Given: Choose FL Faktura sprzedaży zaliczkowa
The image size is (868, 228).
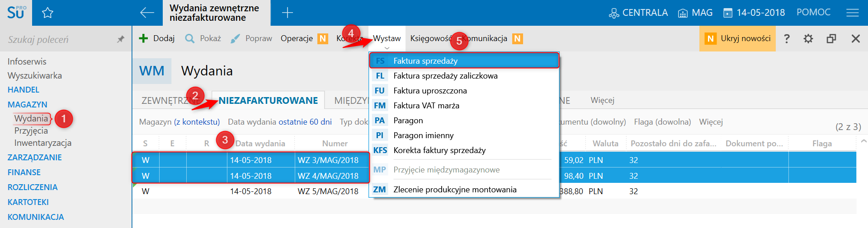Looking at the screenshot, I should point(464,76).
